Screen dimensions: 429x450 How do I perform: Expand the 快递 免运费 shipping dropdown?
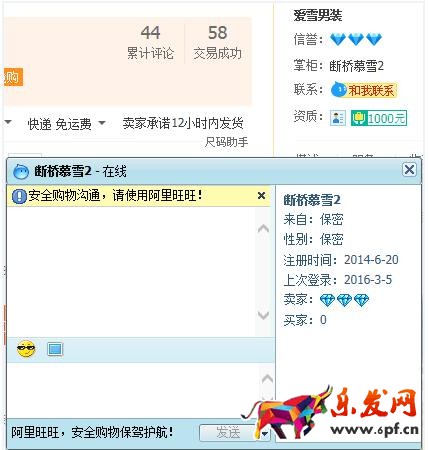(102, 123)
